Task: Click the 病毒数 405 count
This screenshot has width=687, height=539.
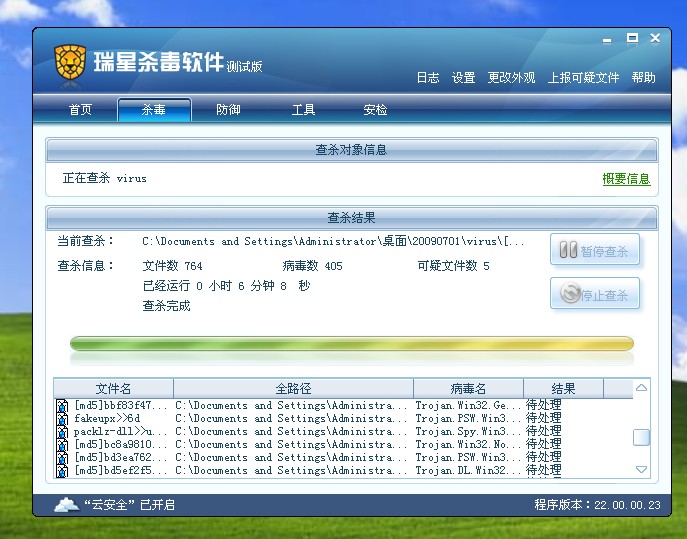Action: (312, 266)
